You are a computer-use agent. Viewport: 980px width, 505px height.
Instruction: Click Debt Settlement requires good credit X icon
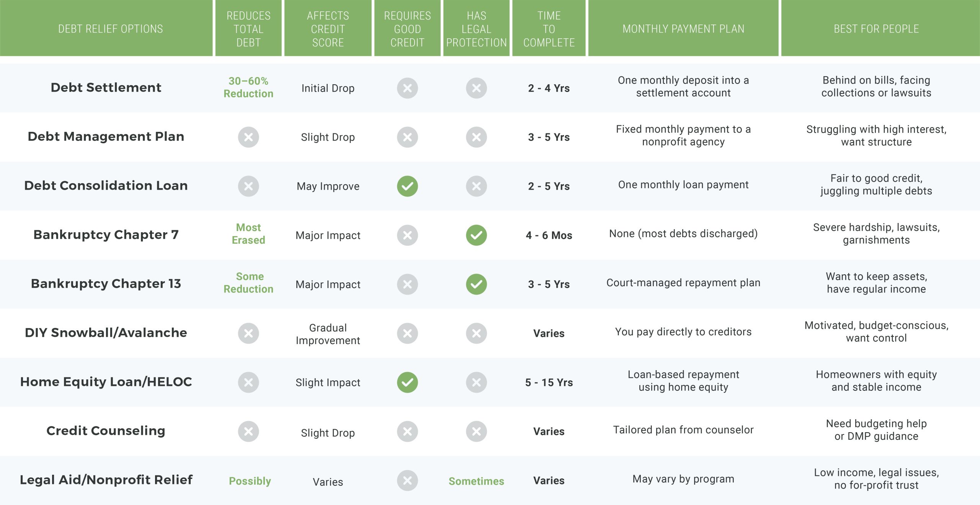[407, 88]
